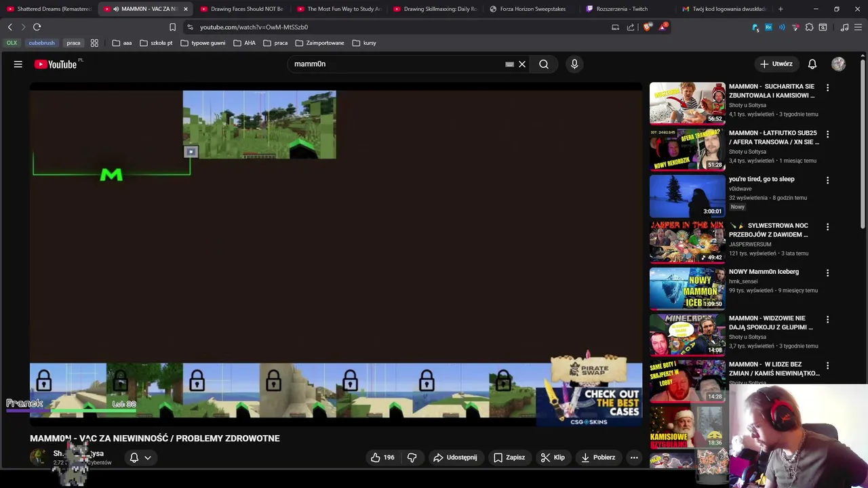Viewport: 868px width, 488px height.
Task: Start voice search with microphone
Action: (574, 64)
